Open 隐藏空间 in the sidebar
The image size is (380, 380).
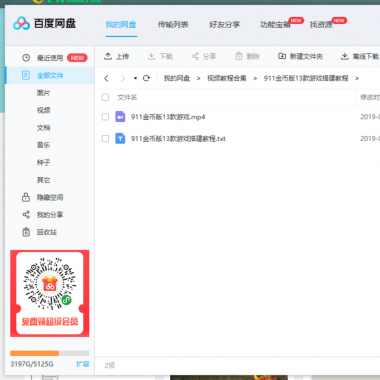coord(50,197)
